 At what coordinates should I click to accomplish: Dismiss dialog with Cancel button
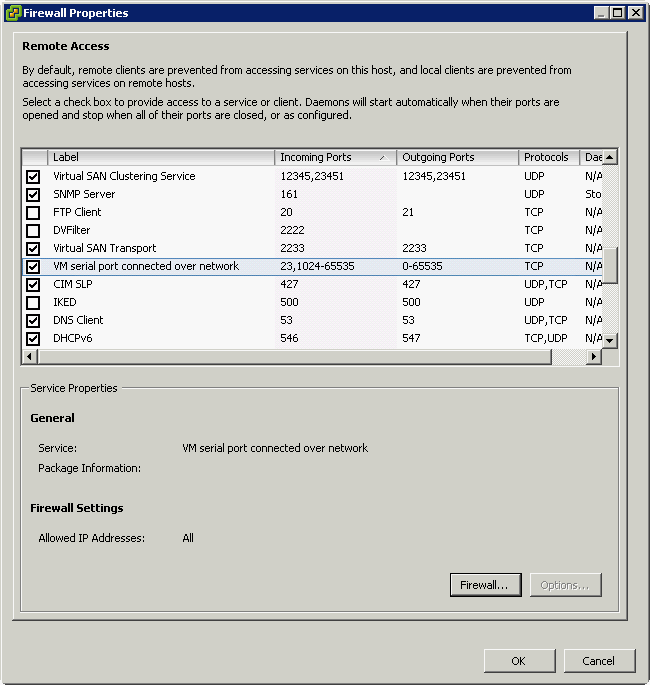[599, 661]
